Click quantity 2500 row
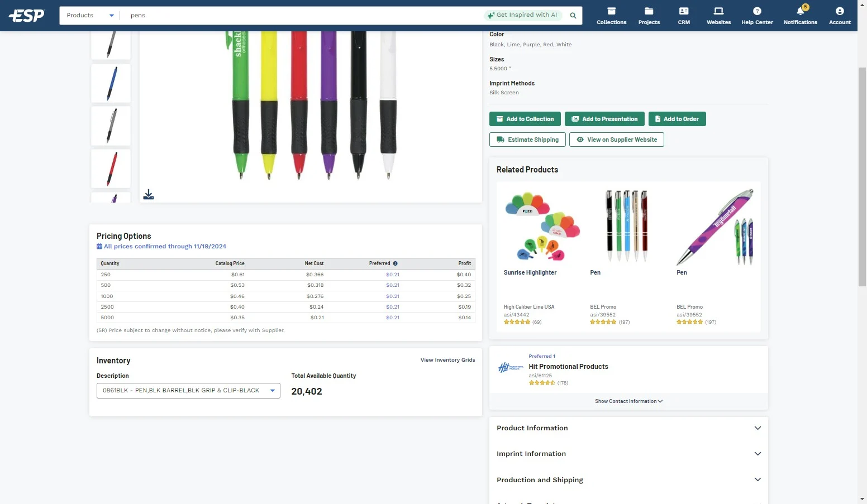Viewport: 867px width, 504px height. click(285, 307)
